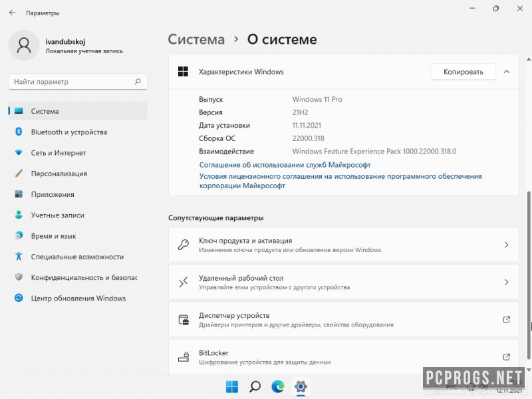Open Время и язык category label
532x399 pixels.
coord(54,236)
